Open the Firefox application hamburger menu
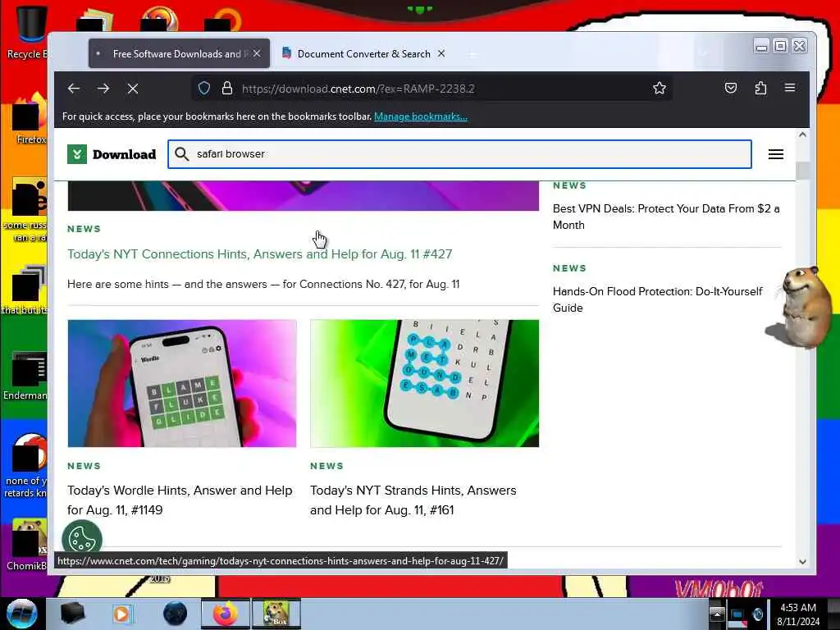840x630 pixels. coord(790,88)
